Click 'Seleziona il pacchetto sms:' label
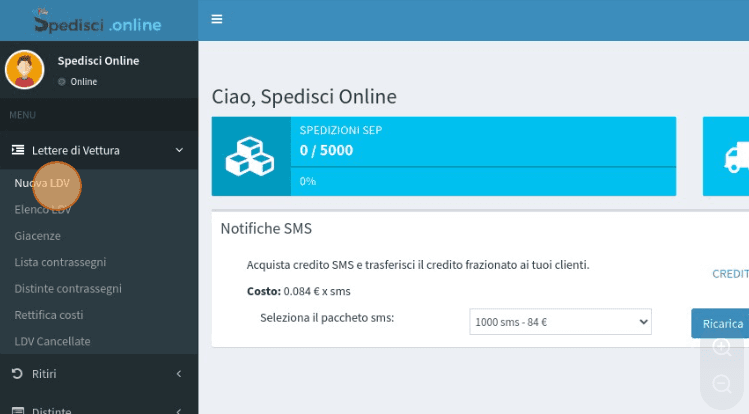Screen dimensions: 749x414 [x=327, y=318]
